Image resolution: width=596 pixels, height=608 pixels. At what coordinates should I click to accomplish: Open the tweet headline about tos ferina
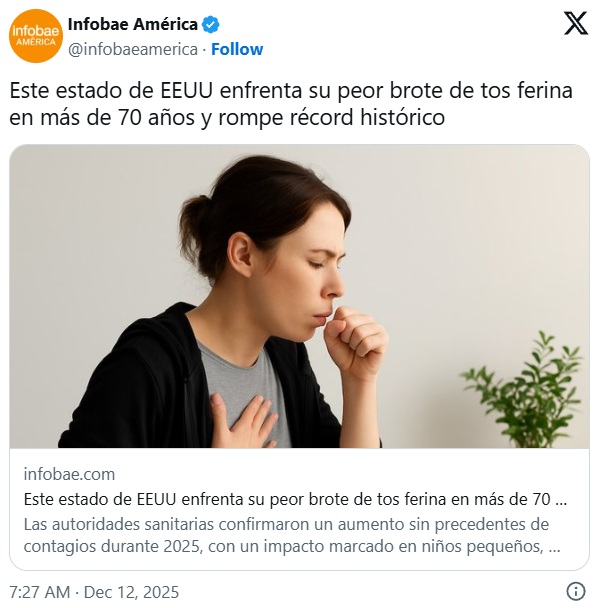(291, 104)
